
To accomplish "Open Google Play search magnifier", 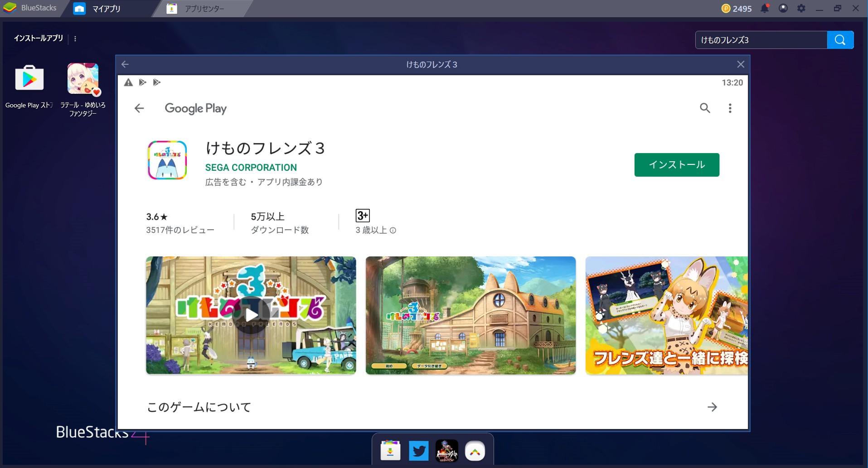I will pos(705,108).
